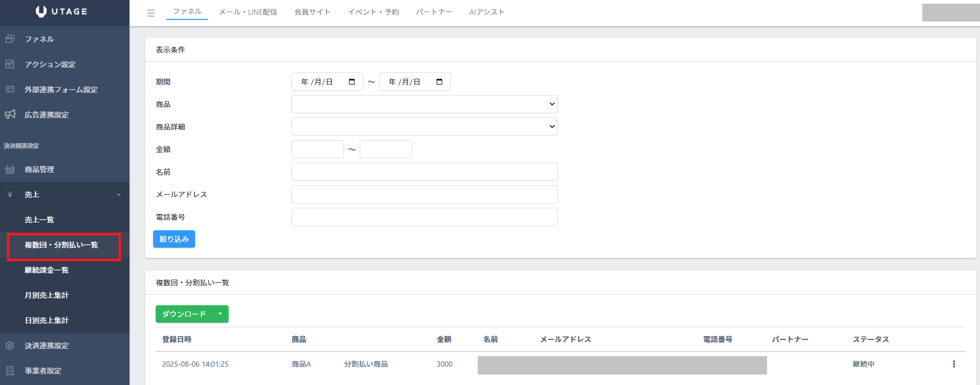Click the 広告連携設定 megaphone icon
Image resolution: width=980 pixels, height=385 pixels.
10,114
